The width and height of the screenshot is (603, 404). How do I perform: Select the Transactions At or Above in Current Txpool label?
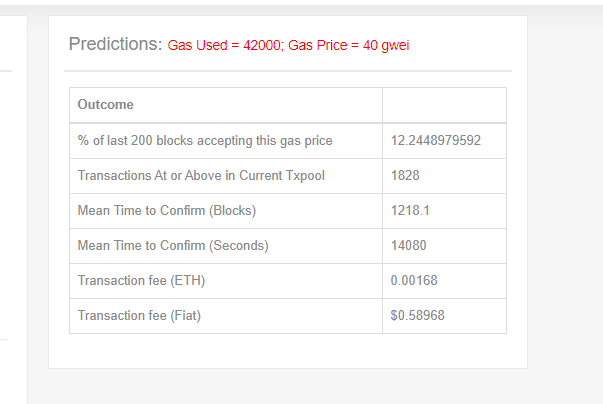tap(201, 176)
